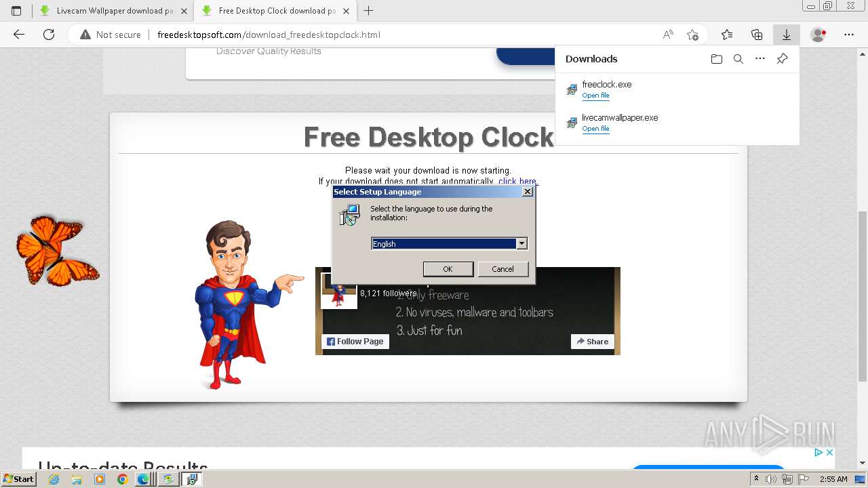This screenshot has height=488, width=868.
Task: Open the downloads folder icon
Action: 717,59
